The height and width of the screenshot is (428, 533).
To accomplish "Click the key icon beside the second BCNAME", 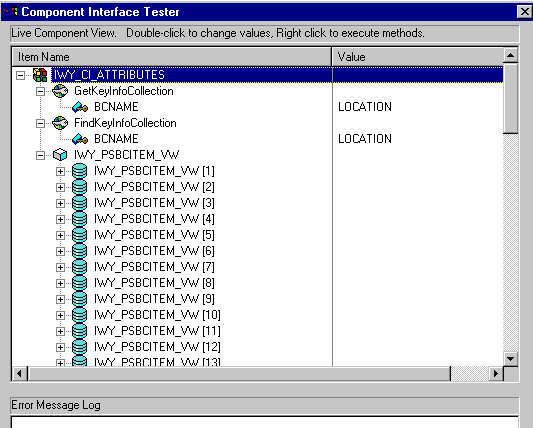I will pyautogui.click(x=80, y=139).
